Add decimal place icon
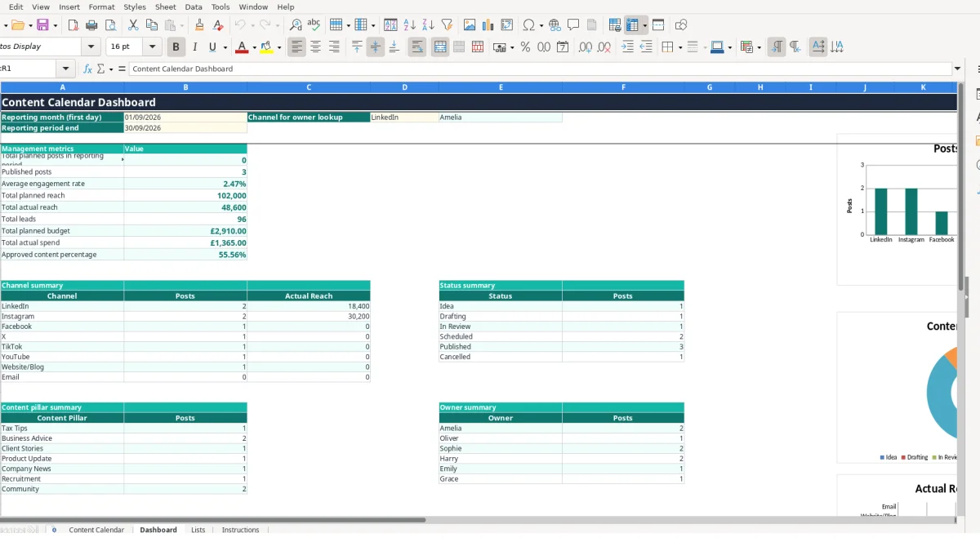The width and height of the screenshot is (980, 551). [586, 47]
